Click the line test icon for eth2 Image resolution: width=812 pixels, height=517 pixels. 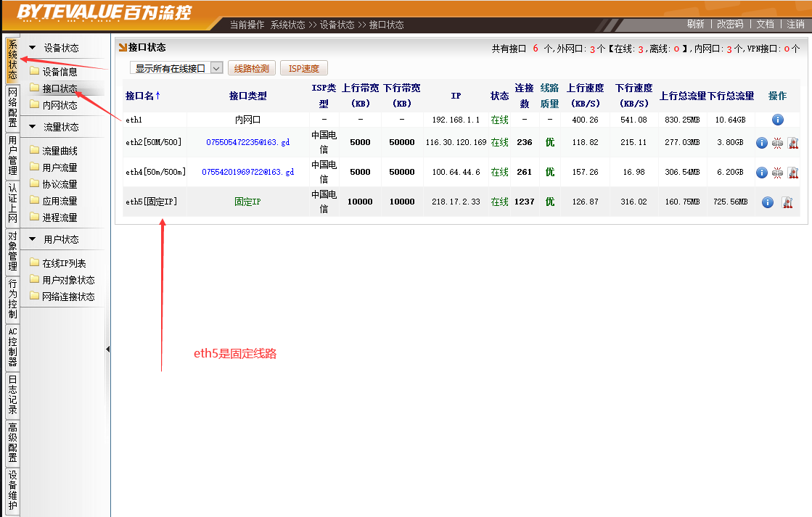[792, 143]
